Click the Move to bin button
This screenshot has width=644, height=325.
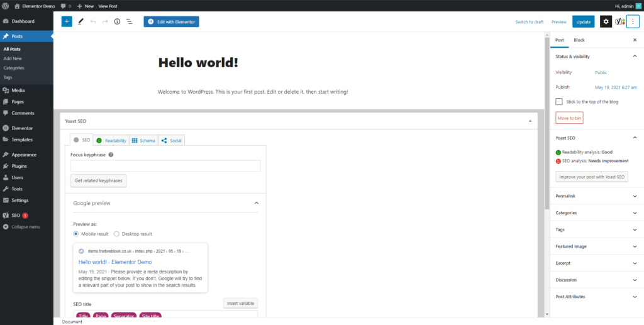(x=569, y=118)
